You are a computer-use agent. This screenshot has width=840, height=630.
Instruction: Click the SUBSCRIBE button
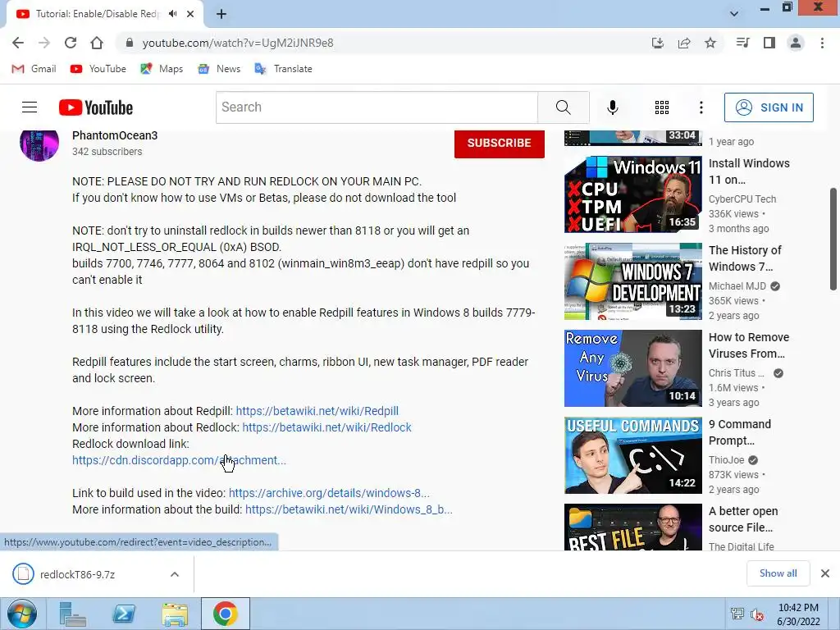pos(500,143)
